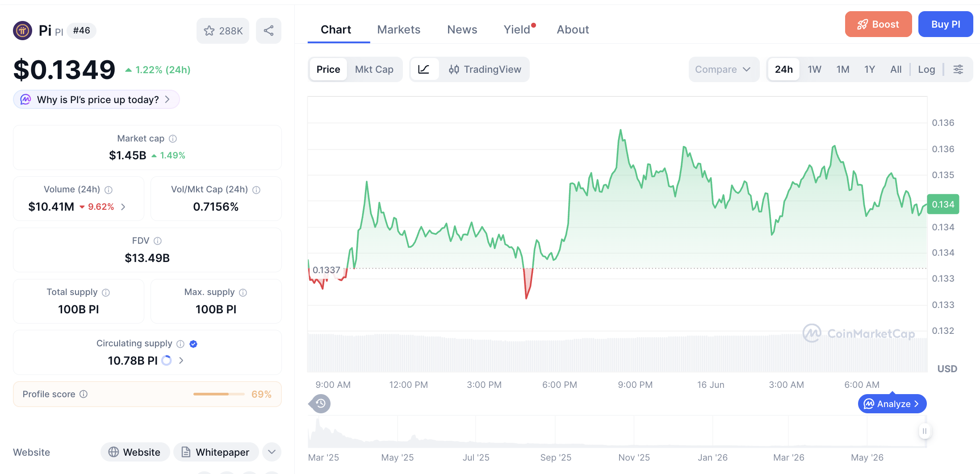980x474 pixels.
Task: Open Circulating supply info icon
Action: (x=180, y=344)
